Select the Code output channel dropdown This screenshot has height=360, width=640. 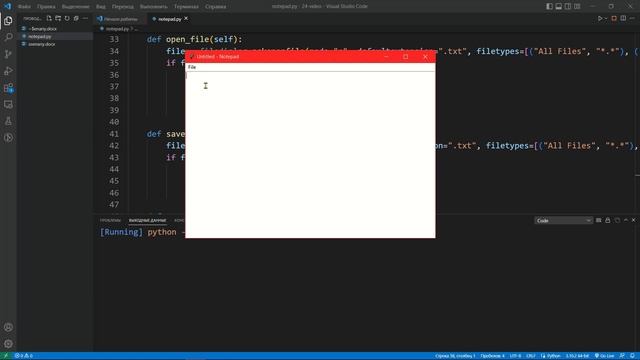tap(563, 220)
